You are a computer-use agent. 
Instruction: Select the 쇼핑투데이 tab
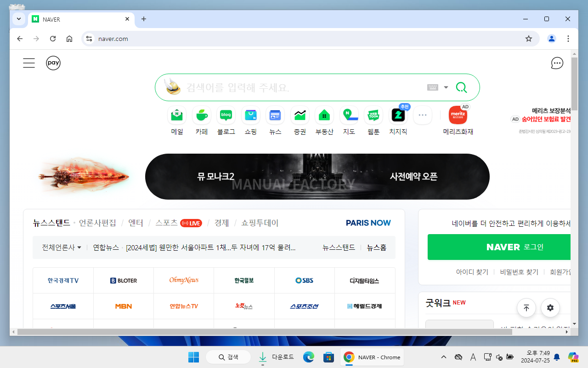click(260, 223)
